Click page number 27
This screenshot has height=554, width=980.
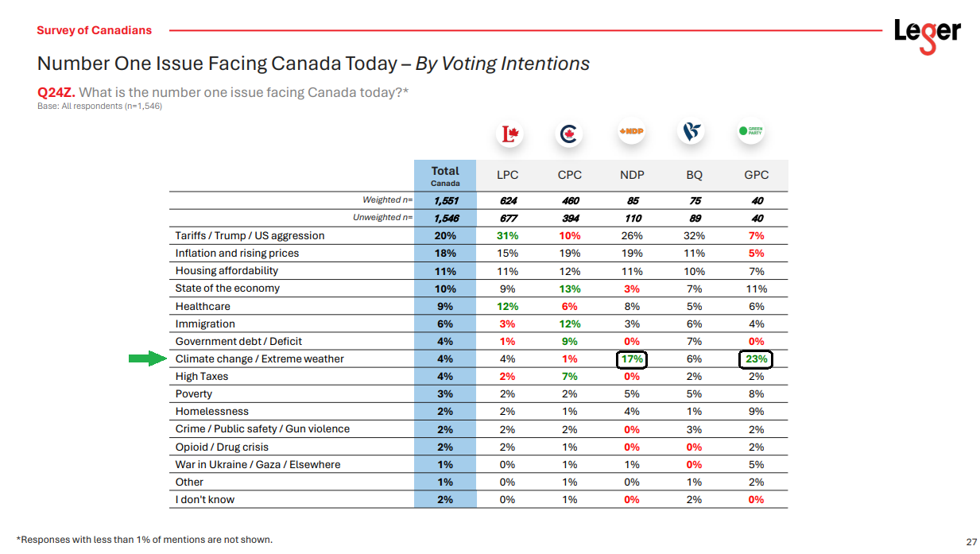[x=971, y=542]
